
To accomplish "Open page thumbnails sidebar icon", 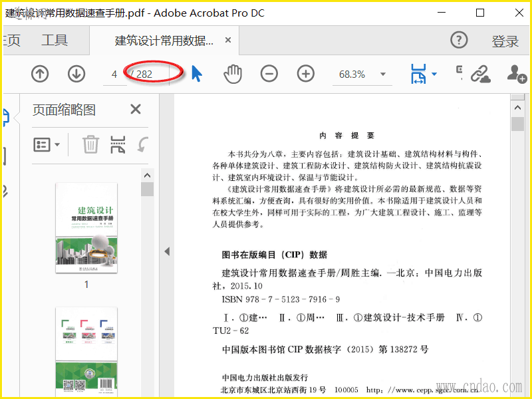I will (6, 118).
